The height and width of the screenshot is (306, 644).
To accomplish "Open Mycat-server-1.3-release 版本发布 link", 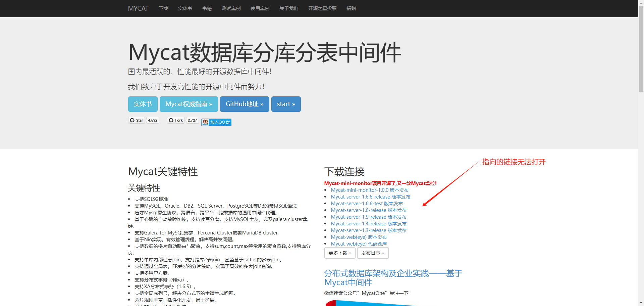I will [369, 230].
